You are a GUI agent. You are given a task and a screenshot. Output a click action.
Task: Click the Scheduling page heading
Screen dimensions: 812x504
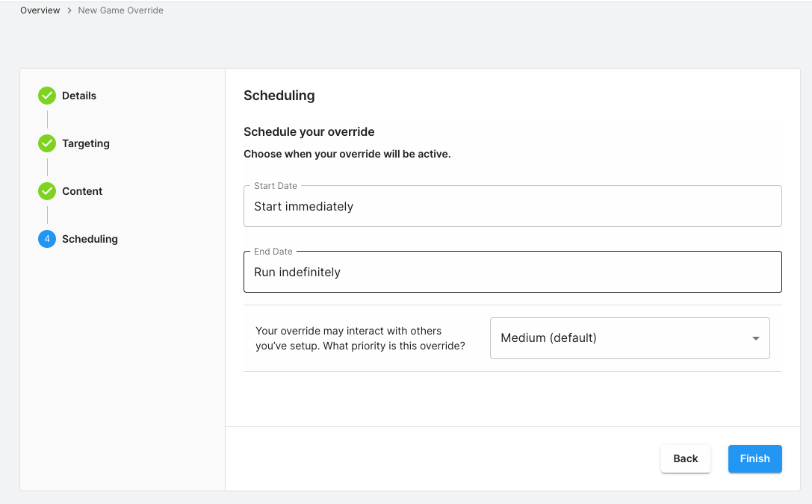point(279,96)
